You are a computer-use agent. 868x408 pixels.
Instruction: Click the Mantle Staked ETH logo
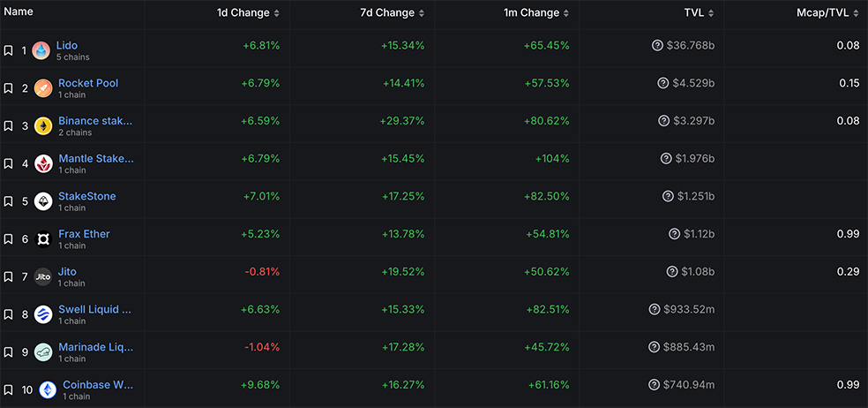click(x=43, y=164)
